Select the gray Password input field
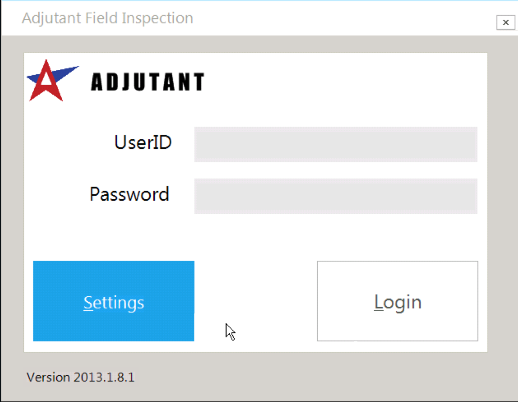The image size is (518, 402). pos(336,196)
